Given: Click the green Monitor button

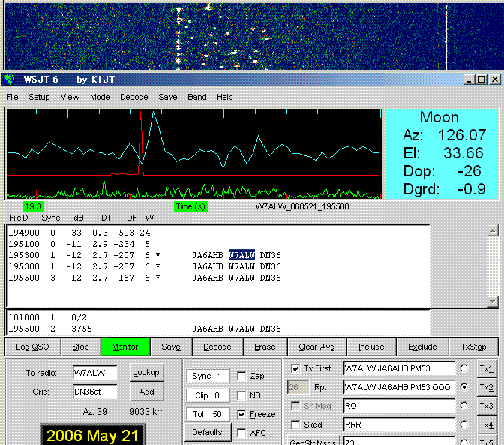Looking at the screenshot, I should pos(125,347).
